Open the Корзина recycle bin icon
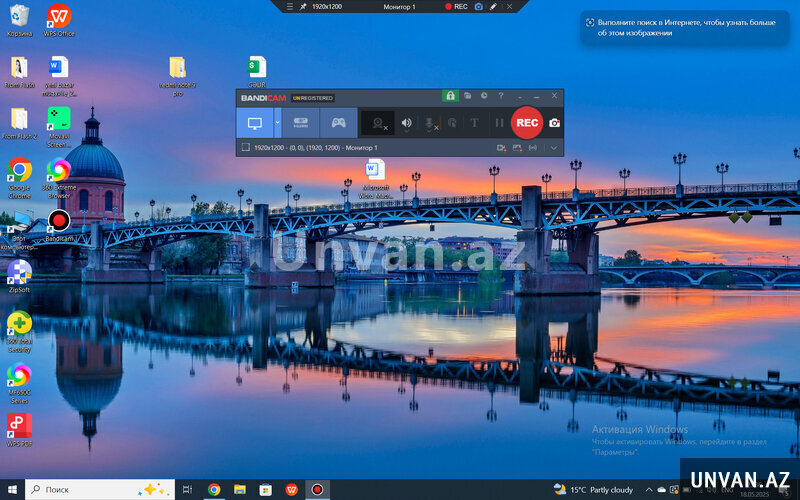This screenshot has width=800, height=500. (x=19, y=20)
